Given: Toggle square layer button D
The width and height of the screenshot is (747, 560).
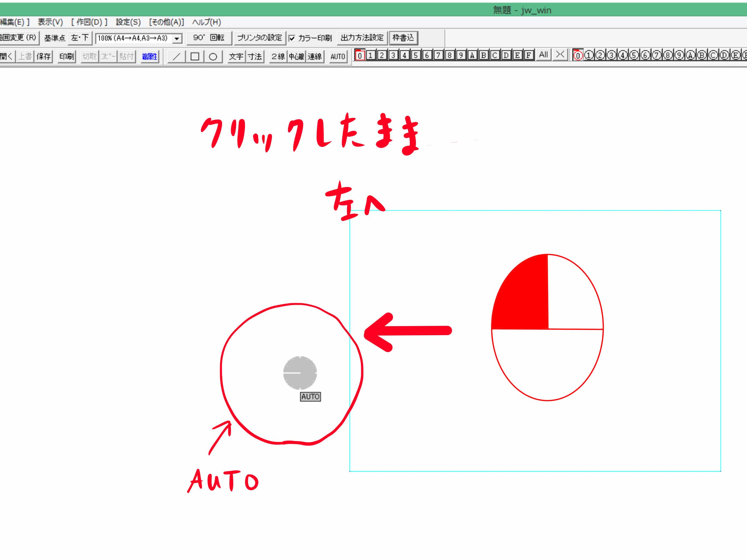Looking at the screenshot, I should [x=506, y=56].
